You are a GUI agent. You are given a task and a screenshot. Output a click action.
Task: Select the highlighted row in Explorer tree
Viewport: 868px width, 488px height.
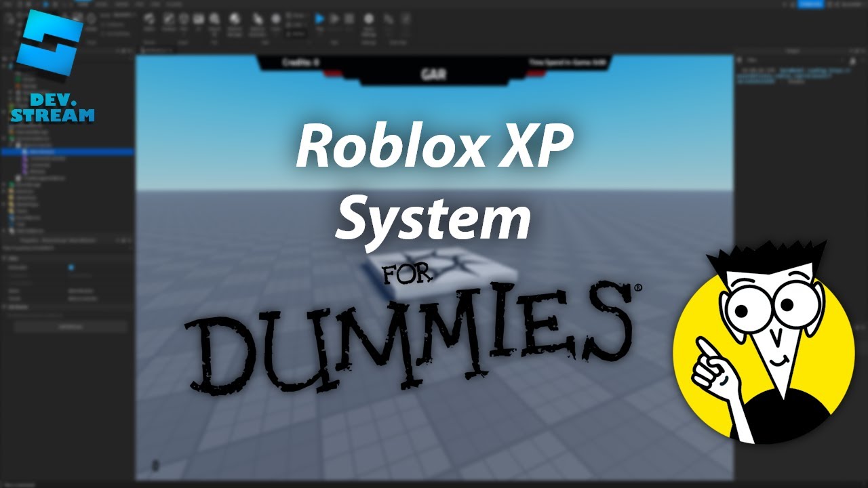point(68,152)
